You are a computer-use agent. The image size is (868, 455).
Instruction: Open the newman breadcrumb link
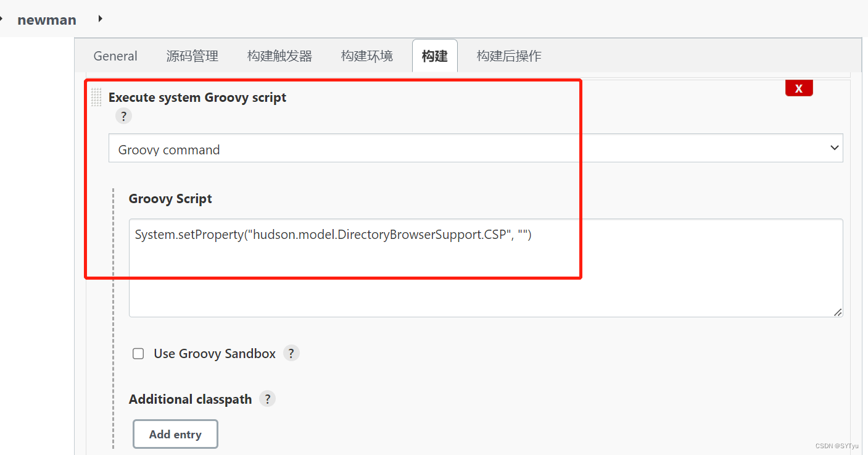pyautogui.click(x=47, y=20)
